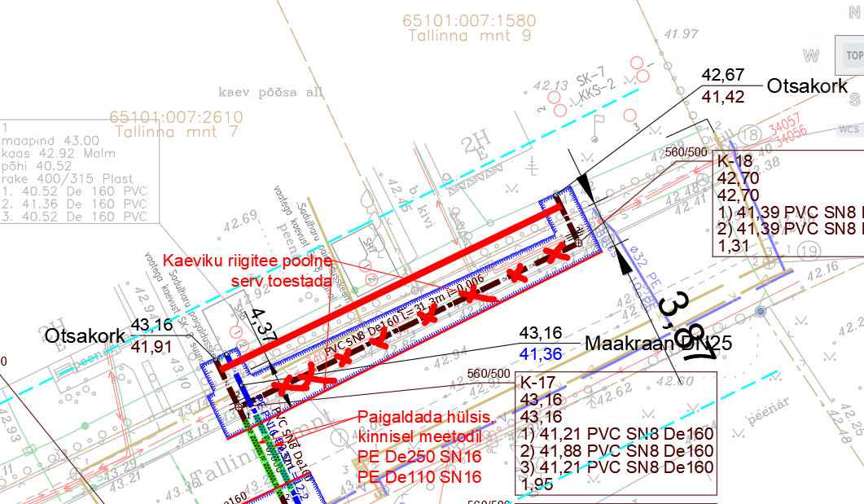This screenshot has width=864, height=504.
Task: Click the 'pèenar' text label
Action: click(769, 411)
